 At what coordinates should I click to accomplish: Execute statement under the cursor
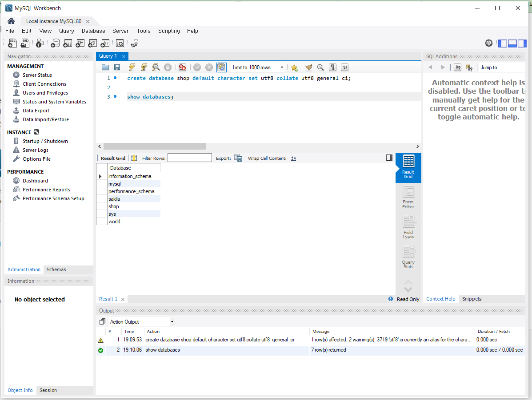[x=144, y=67]
